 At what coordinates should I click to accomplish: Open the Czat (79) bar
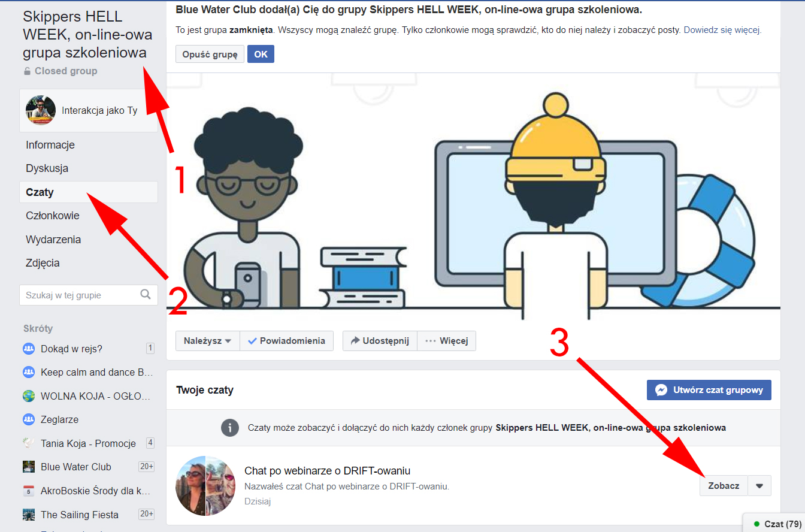click(774, 523)
